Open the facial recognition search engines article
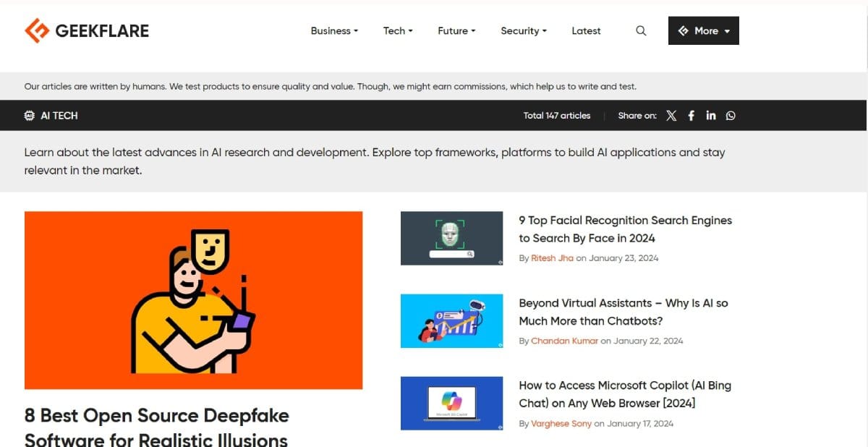The image size is (868, 447). coord(625,229)
